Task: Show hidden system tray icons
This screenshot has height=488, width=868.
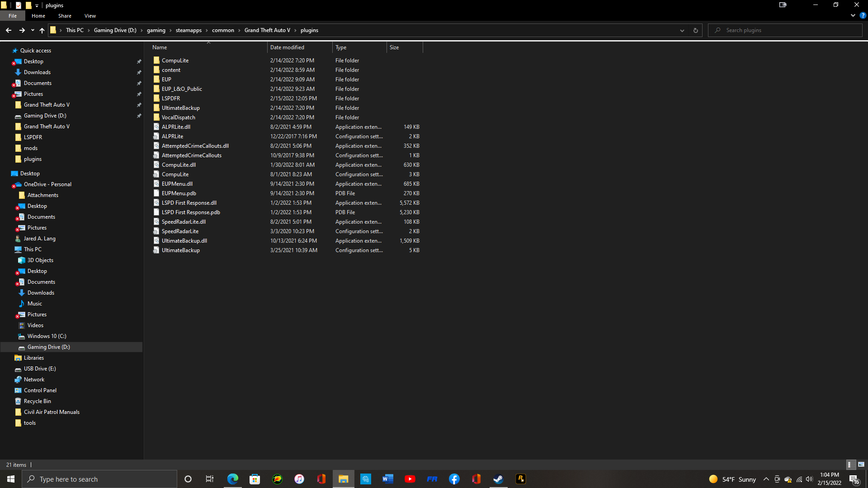Action: point(766,479)
